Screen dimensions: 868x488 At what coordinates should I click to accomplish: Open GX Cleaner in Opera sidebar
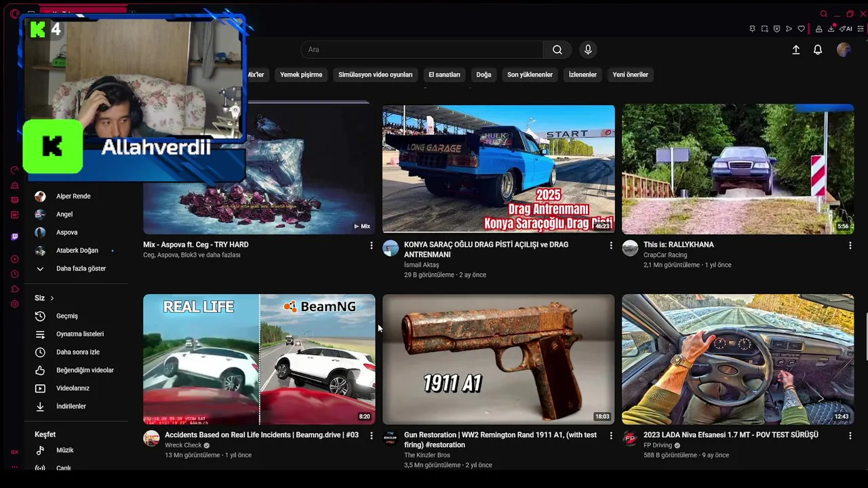[14, 185]
